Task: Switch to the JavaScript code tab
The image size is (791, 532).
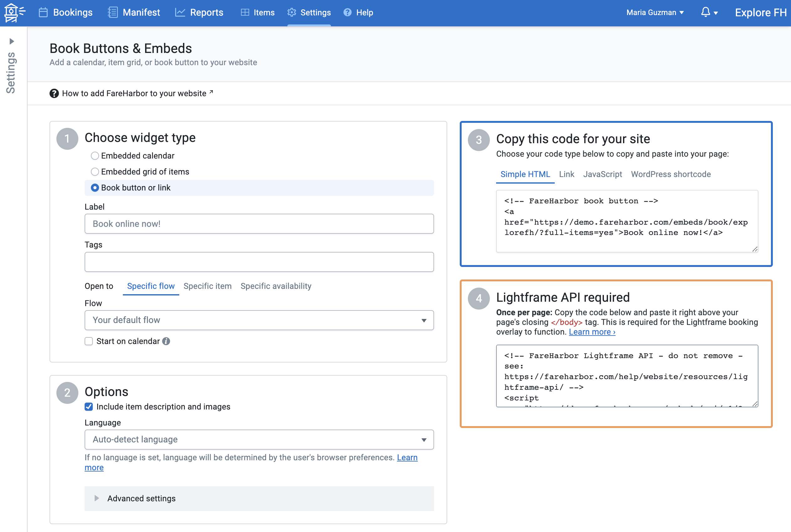Action: [x=602, y=175]
